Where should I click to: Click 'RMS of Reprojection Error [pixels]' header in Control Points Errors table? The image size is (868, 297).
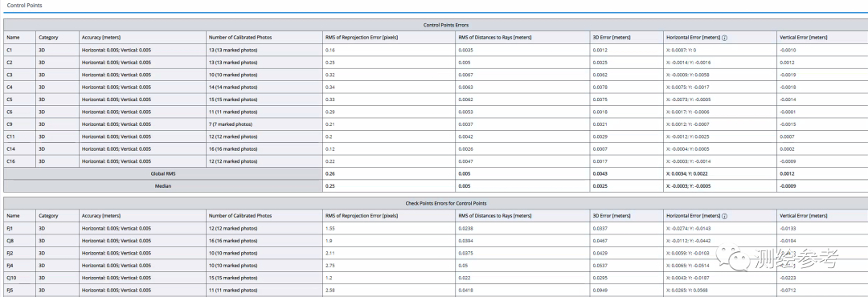pos(362,38)
